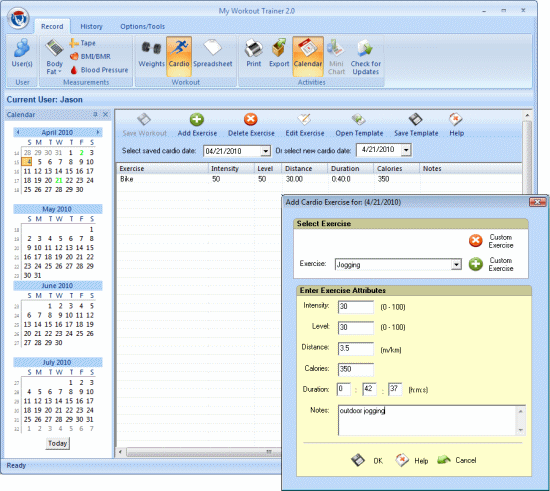Screen dimensions: 550x491
Task: Click the Today button
Action: click(x=58, y=443)
